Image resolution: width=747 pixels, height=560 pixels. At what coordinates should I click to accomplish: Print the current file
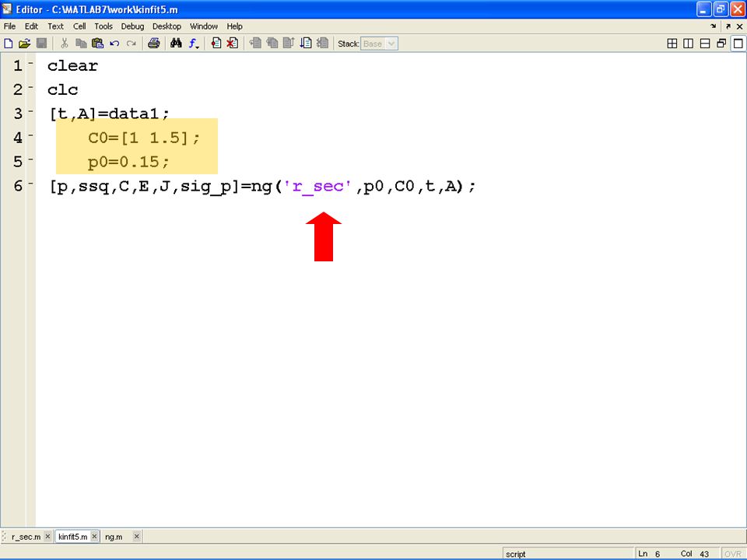coord(153,44)
